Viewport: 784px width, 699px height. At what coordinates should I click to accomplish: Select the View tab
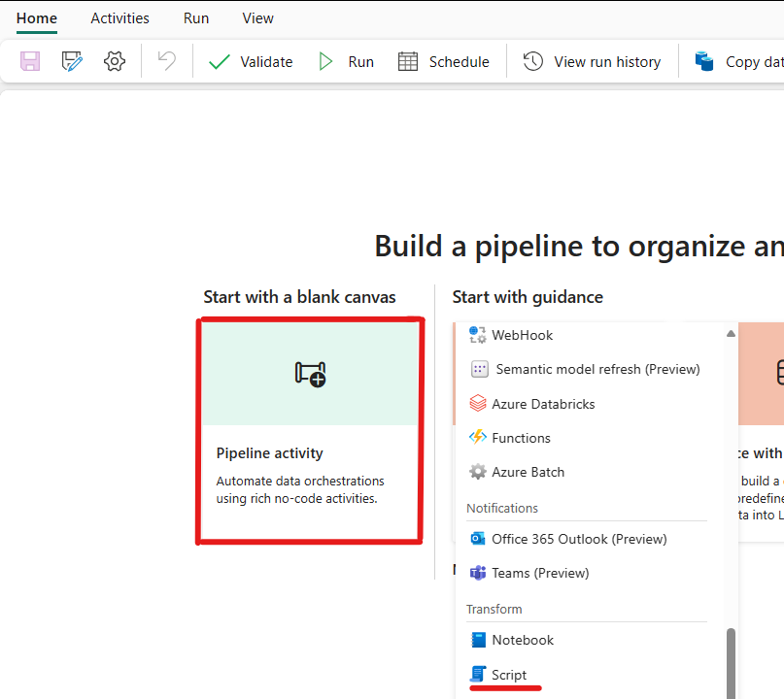click(257, 18)
